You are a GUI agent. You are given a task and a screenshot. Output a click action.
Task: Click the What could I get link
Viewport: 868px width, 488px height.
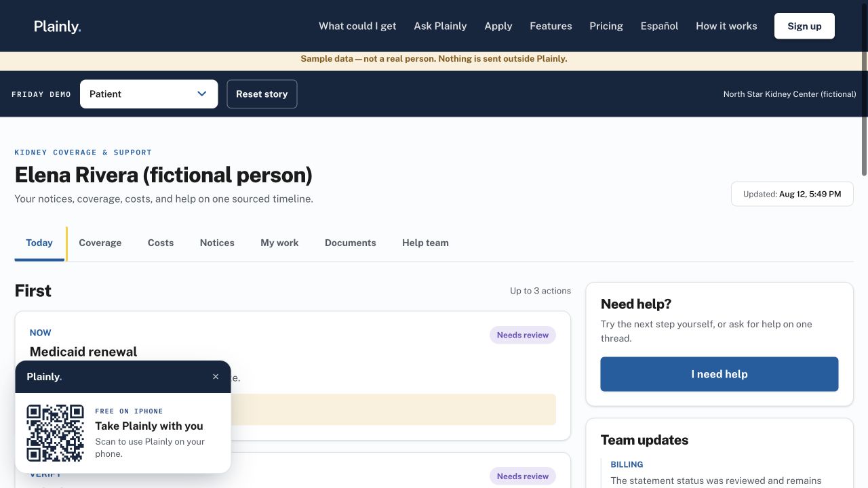[357, 26]
